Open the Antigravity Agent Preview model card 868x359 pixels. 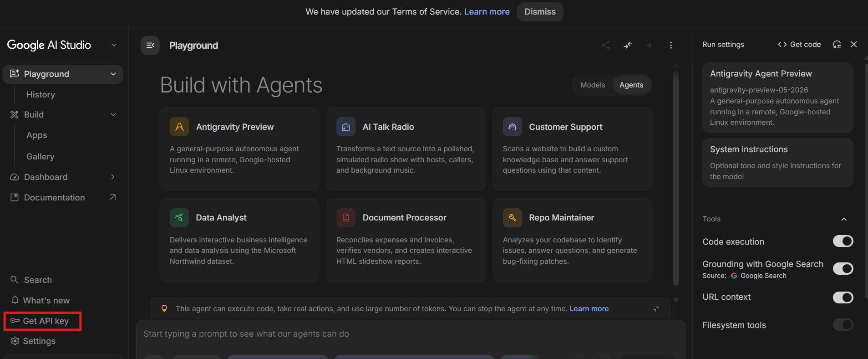(x=778, y=97)
